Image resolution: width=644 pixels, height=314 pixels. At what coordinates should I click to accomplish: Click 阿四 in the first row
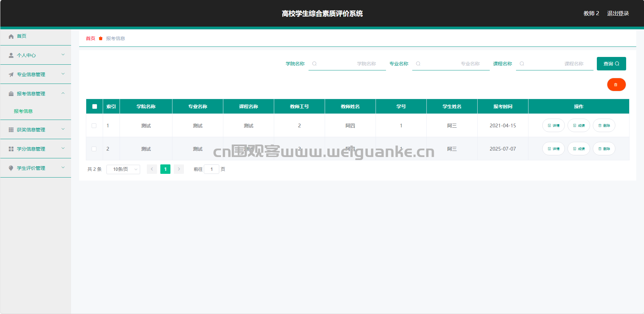coord(350,126)
